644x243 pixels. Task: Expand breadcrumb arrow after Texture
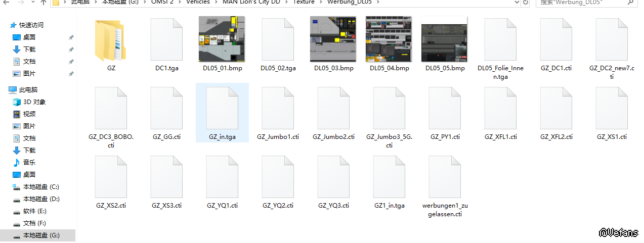321,2
